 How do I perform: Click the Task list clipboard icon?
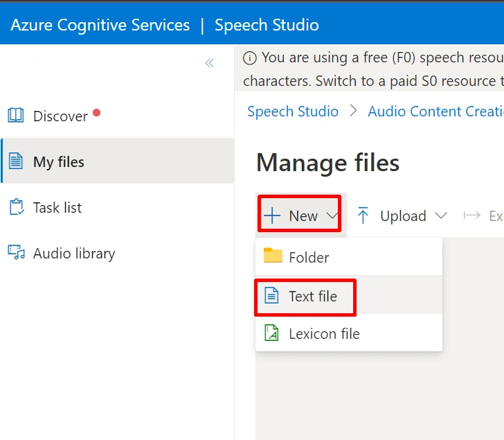tap(16, 206)
